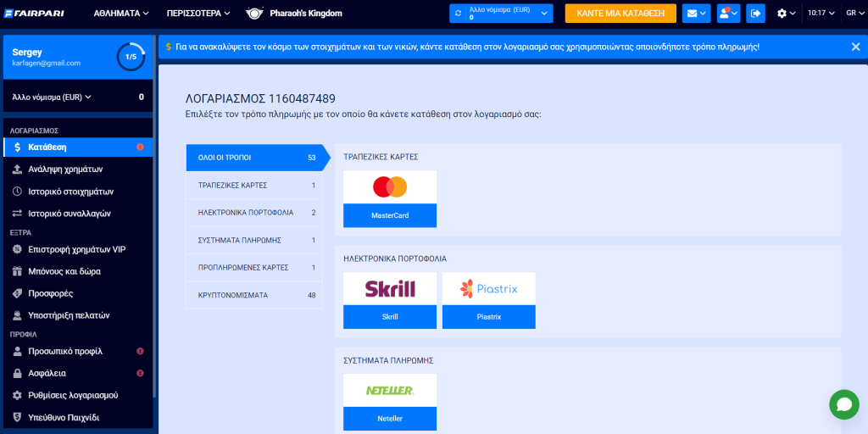Close the blue deposit notification banner
The height and width of the screenshot is (434, 868).
855,47
